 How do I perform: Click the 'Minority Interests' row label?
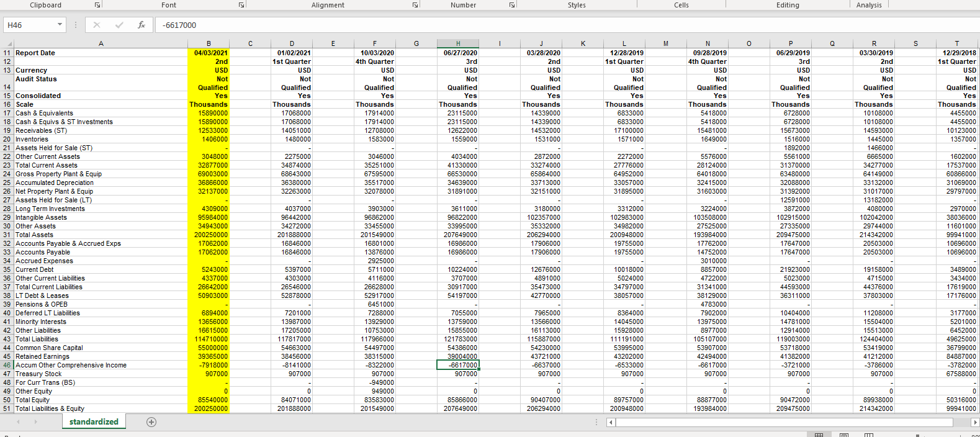(41, 322)
